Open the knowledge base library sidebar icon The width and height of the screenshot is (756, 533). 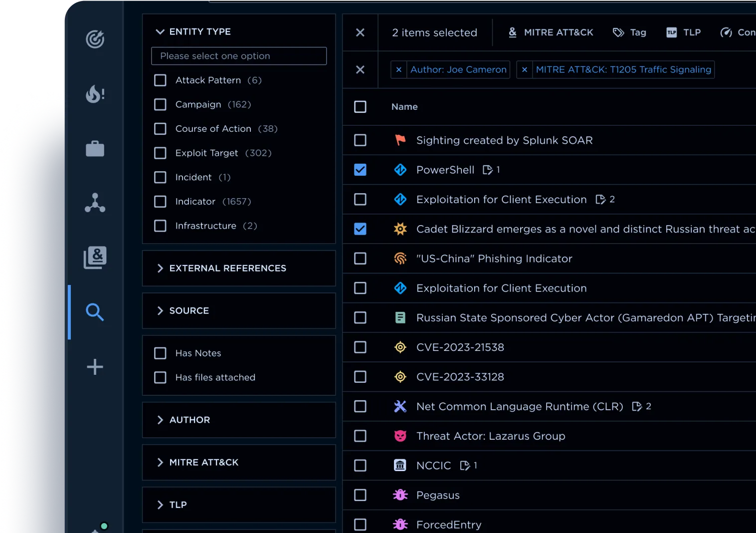[95, 258]
